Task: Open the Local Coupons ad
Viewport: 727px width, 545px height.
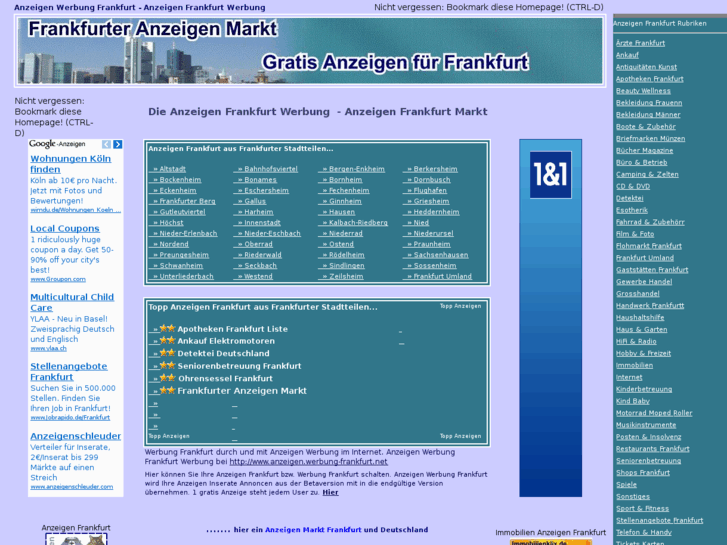Action: click(x=65, y=228)
